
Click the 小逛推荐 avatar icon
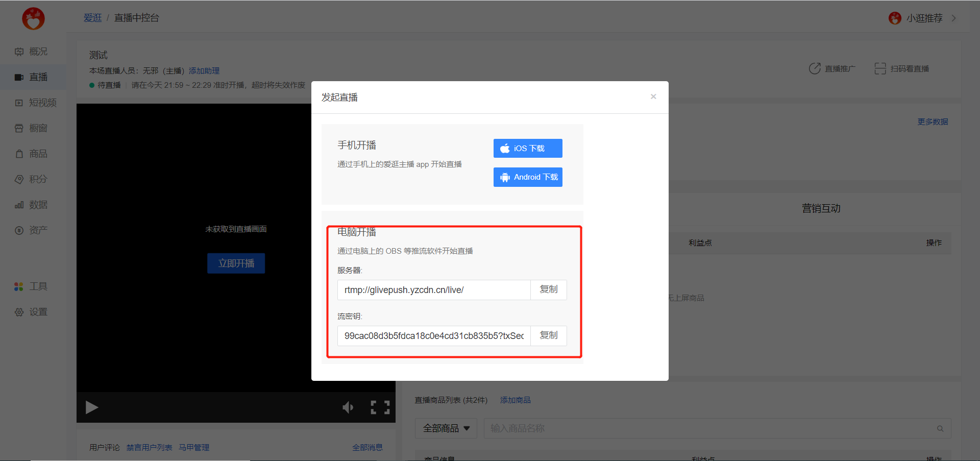(x=895, y=18)
